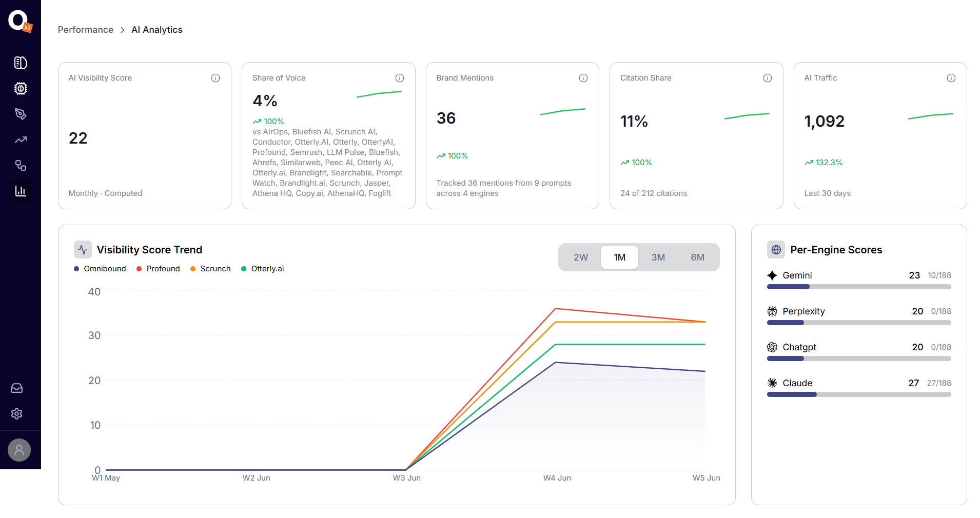Go to Performance breadcrumb link

click(86, 30)
